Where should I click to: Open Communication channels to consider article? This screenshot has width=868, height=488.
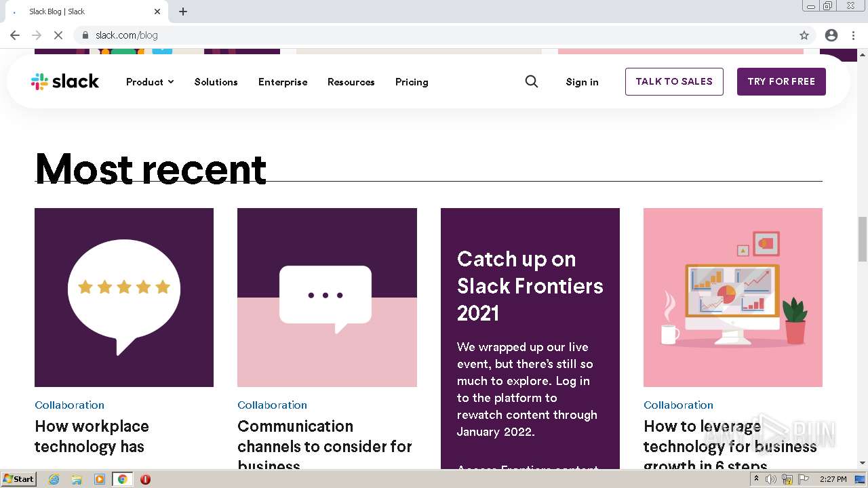[325, 445]
